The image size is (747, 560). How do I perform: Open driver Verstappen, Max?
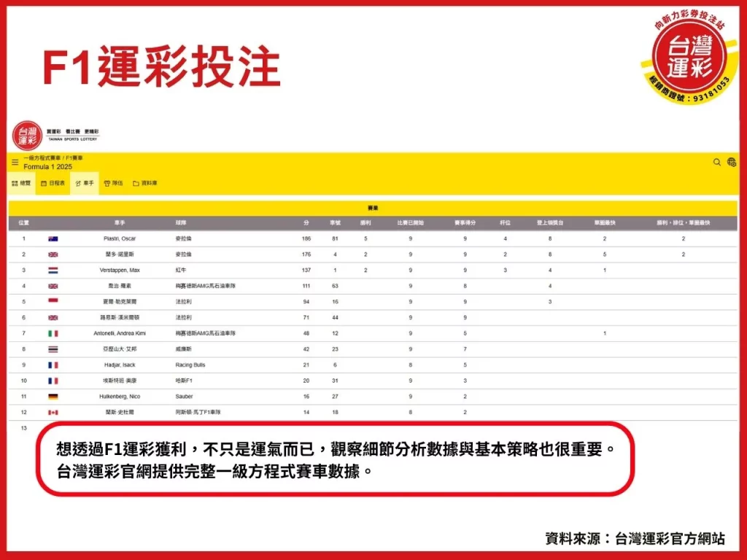pos(120,270)
